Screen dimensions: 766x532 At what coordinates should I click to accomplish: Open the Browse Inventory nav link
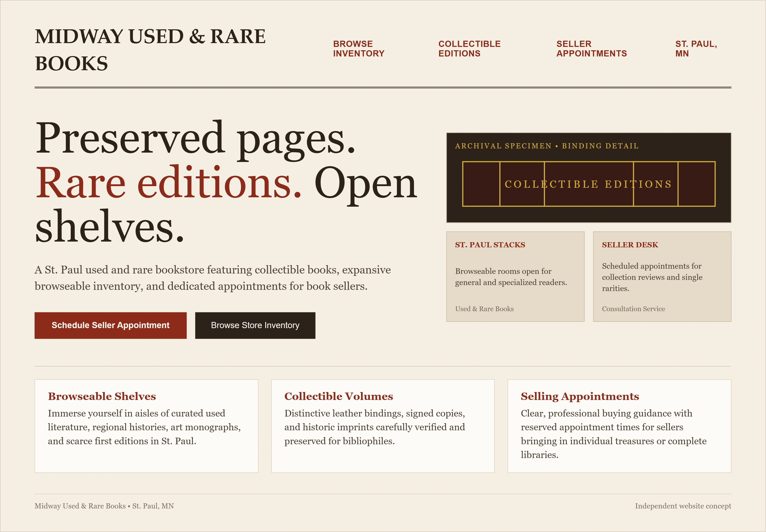point(359,49)
